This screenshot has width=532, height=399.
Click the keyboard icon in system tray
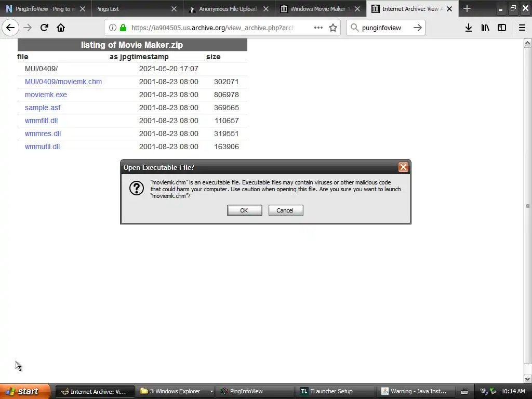click(x=464, y=392)
